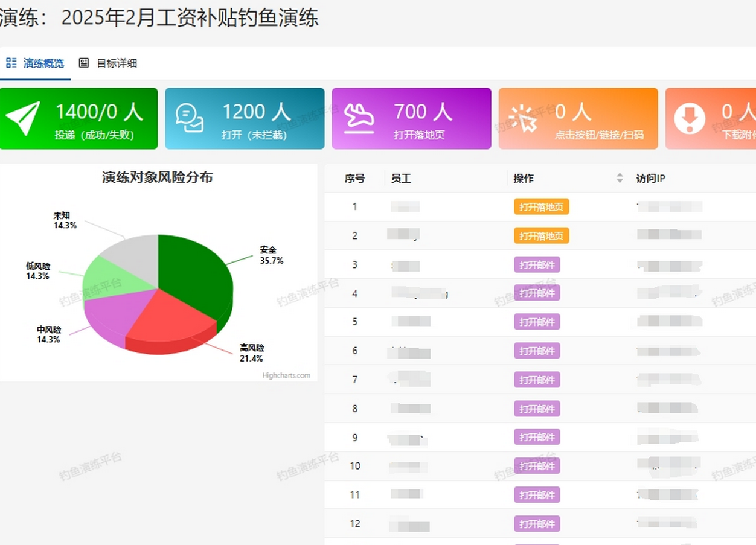Sort the 操作 column with arrows
The height and width of the screenshot is (545, 756).
pyautogui.click(x=620, y=178)
